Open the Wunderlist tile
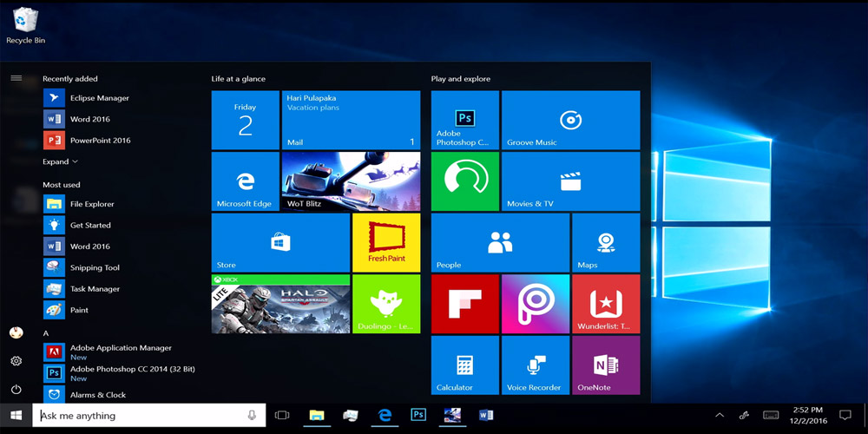868x434 pixels. (x=606, y=304)
